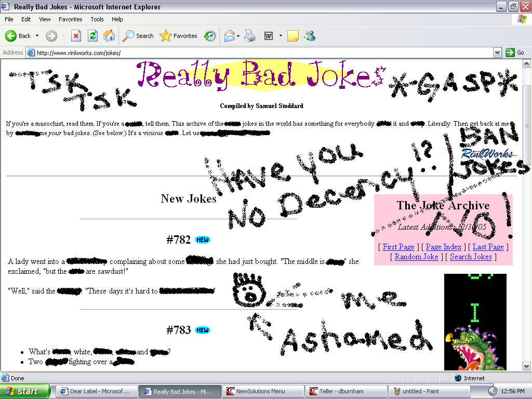The image size is (532, 399).
Task: Switch to Teller - dburnham taskbar window
Action: click(x=346, y=391)
